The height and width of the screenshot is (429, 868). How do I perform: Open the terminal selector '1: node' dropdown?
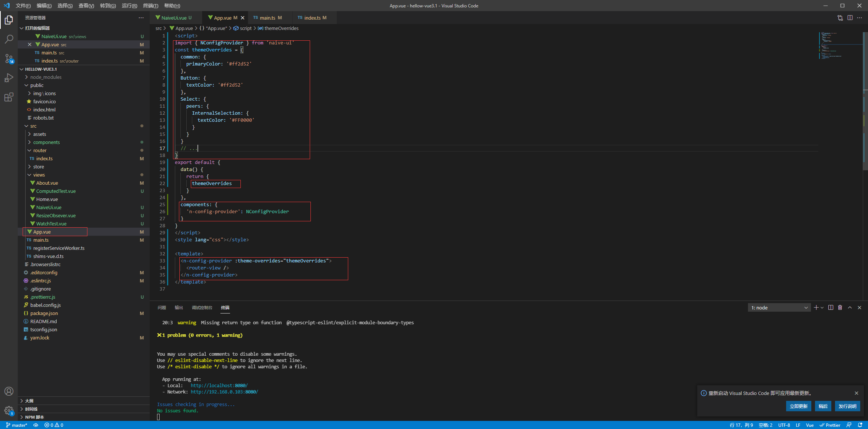779,308
